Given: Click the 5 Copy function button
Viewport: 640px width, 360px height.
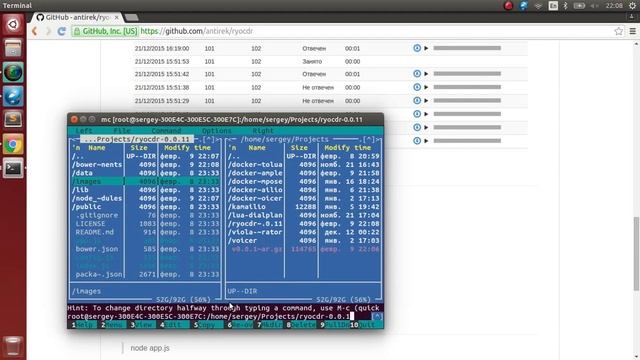Looking at the screenshot, I should [x=204, y=325].
